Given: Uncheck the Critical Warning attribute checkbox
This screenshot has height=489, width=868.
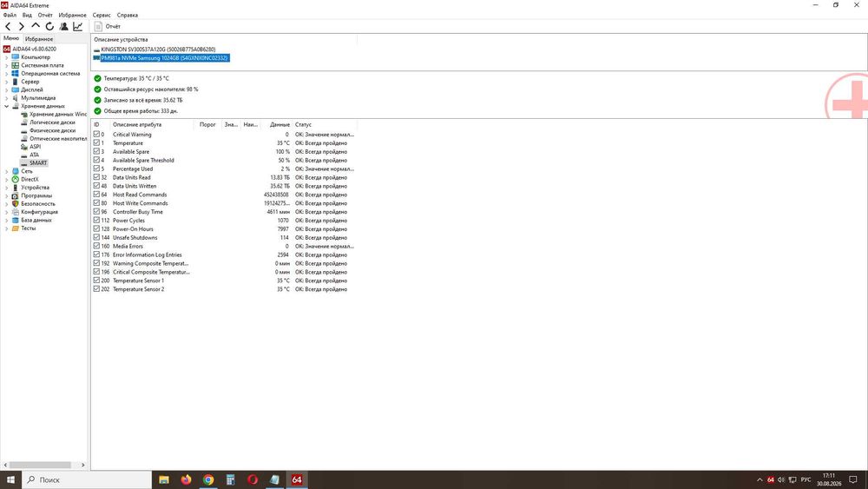Looking at the screenshot, I should 97,134.
